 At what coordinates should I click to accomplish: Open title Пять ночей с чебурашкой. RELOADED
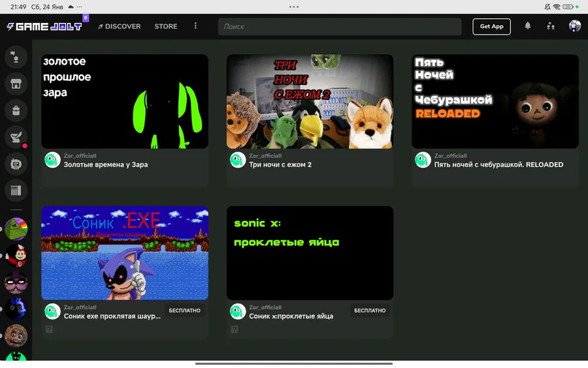pyautogui.click(x=498, y=165)
